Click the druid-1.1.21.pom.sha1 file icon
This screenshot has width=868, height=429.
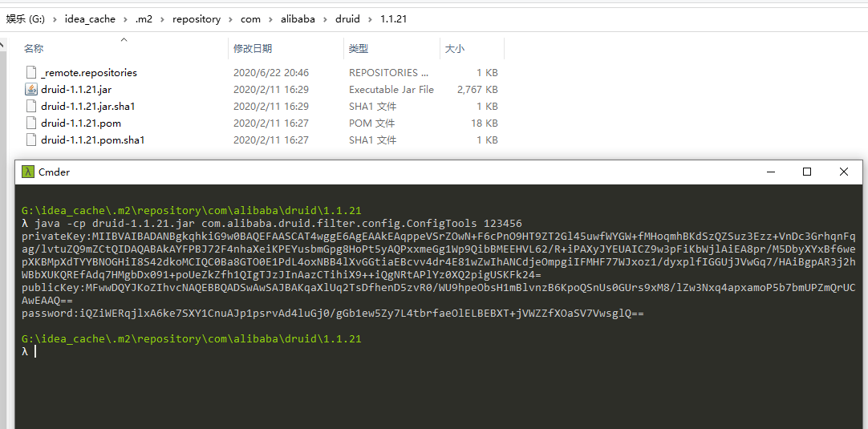[x=31, y=140]
